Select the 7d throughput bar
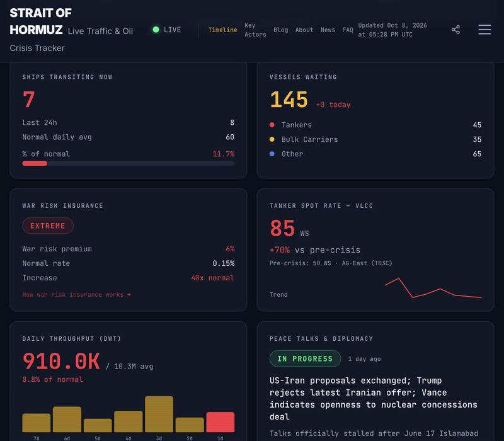The height and width of the screenshot is (441, 504). (x=37, y=423)
